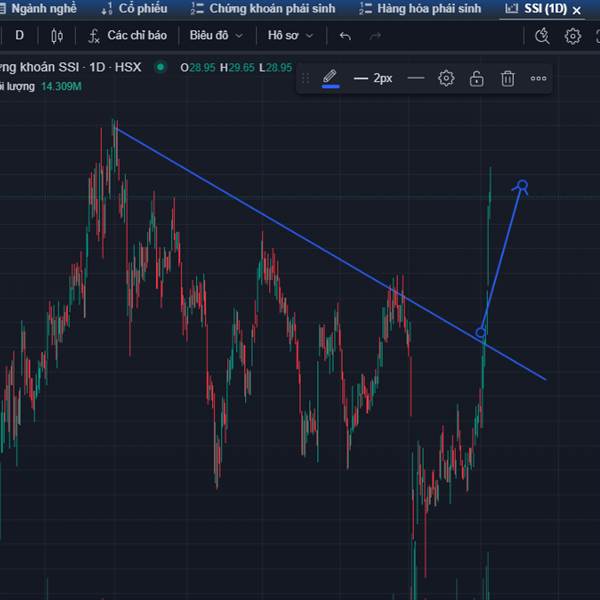Click the open price O28.95
Screen dimensions: 600x600
click(198, 68)
